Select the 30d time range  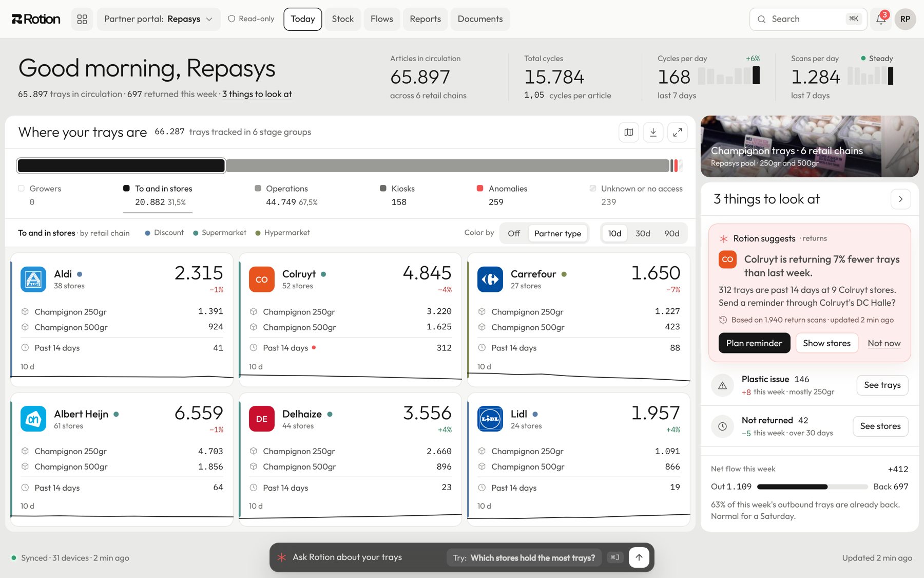[643, 233]
